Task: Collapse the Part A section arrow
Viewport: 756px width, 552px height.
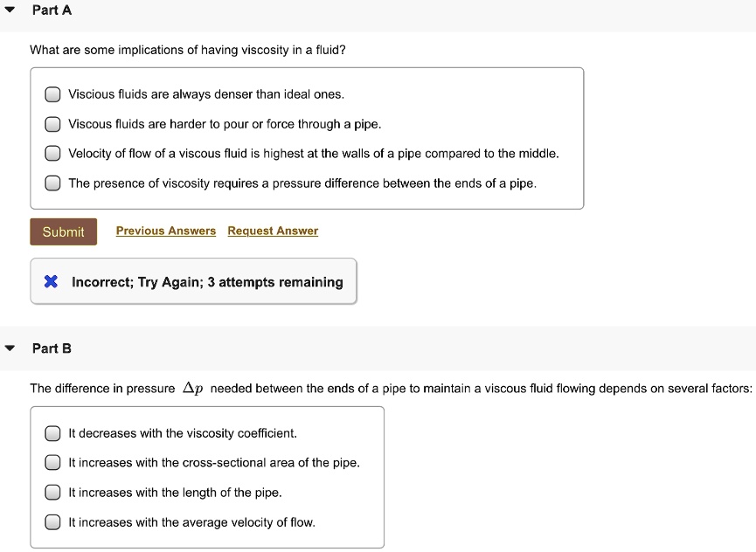Action: click(10, 9)
